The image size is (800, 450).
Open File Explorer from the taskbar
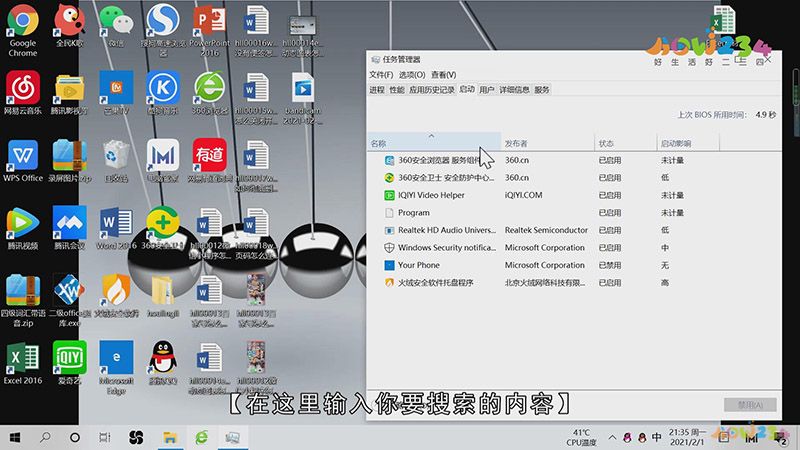point(170,437)
